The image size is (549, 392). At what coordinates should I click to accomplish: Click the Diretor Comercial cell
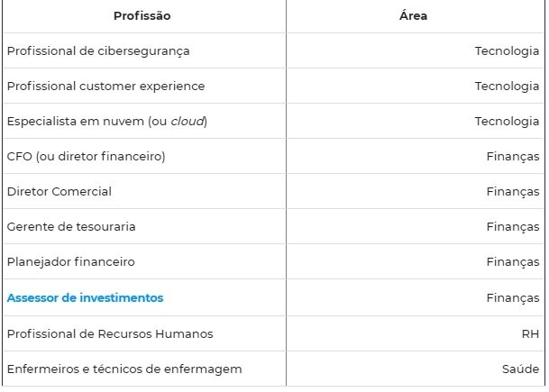point(59,192)
